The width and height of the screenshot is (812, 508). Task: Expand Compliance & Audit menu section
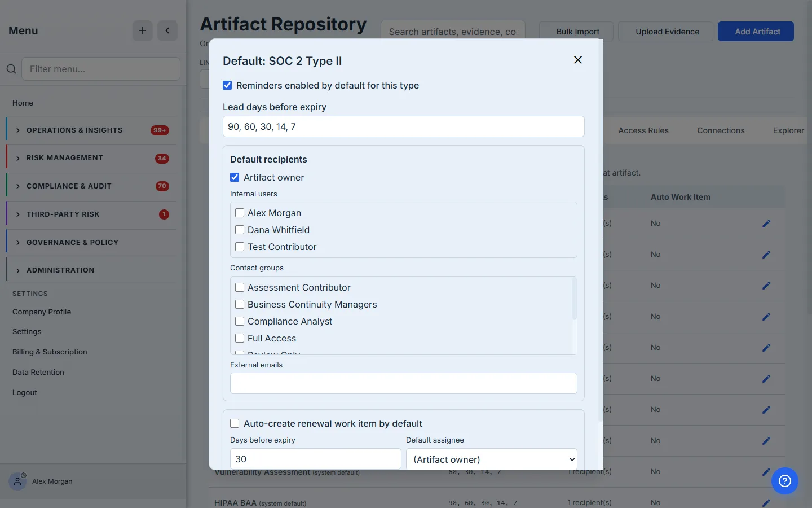pos(91,186)
